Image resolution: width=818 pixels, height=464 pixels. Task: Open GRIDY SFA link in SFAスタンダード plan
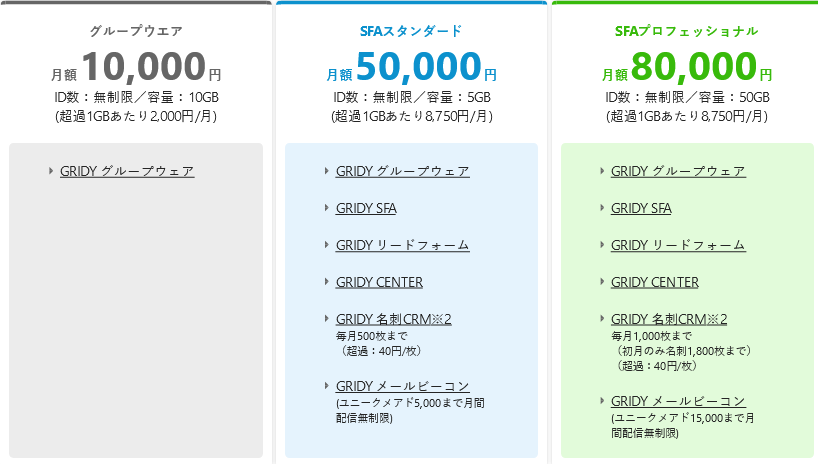[x=366, y=208]
